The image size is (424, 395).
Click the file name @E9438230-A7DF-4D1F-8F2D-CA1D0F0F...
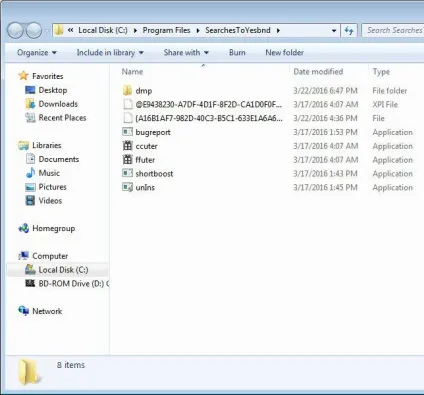pyautogui.click(x=208, y=105)
